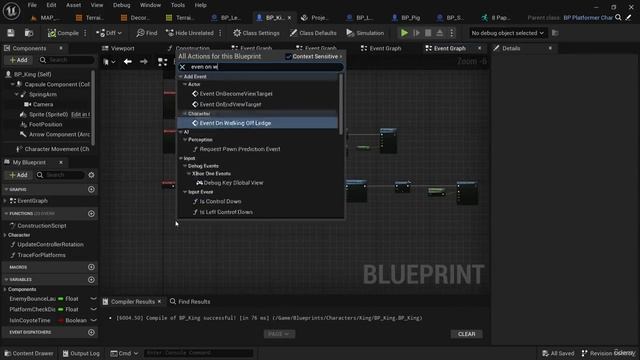This screenshot has width=640, height=360.
Task: Navigate back in graph history
Action: point(128,62)
